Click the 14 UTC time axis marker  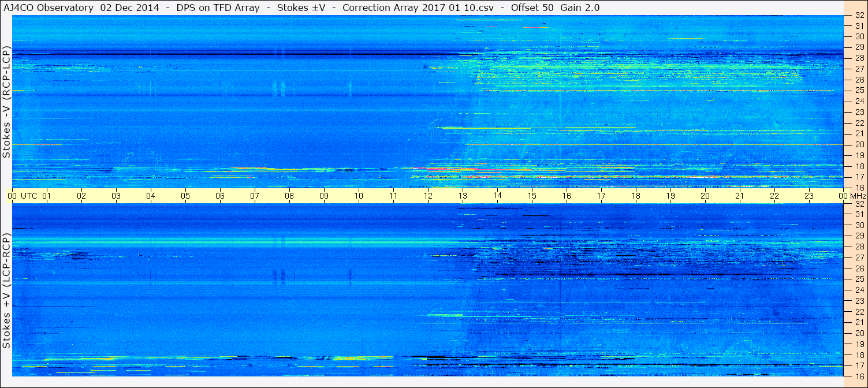pyautogui.click(x=497, y=196)
